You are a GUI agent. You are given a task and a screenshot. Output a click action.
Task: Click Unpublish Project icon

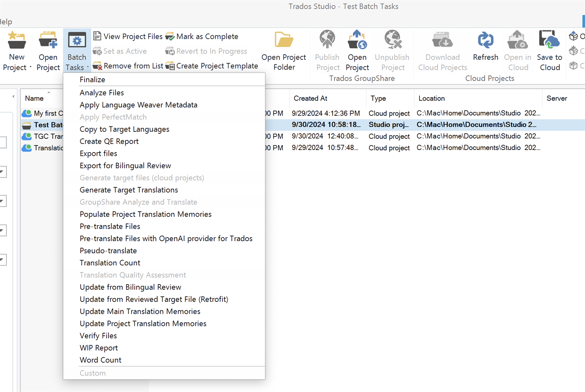(x=392, y=40)
